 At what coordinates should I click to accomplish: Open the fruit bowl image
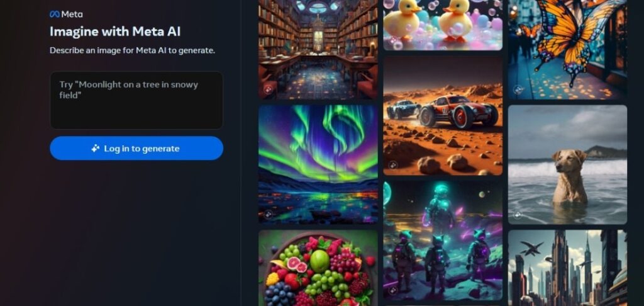[x=318, y=268]
